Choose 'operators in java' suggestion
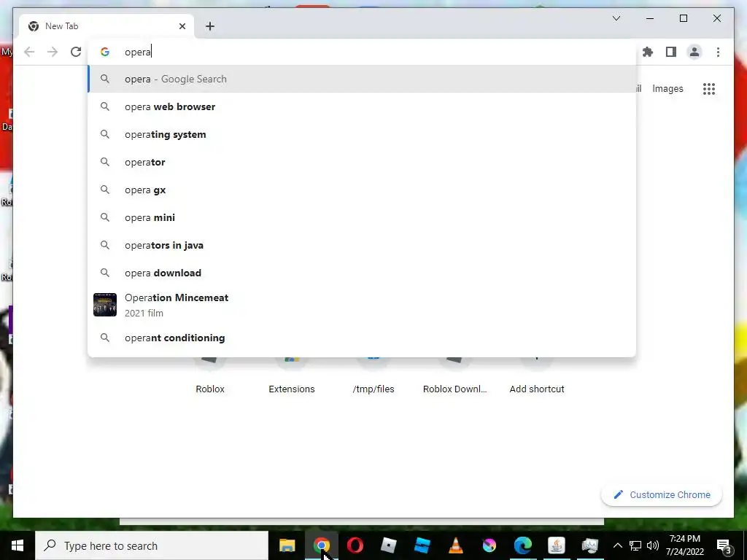The height and width of the screenshot is (560, 747). pyautogui.click(x=362, y=245)
